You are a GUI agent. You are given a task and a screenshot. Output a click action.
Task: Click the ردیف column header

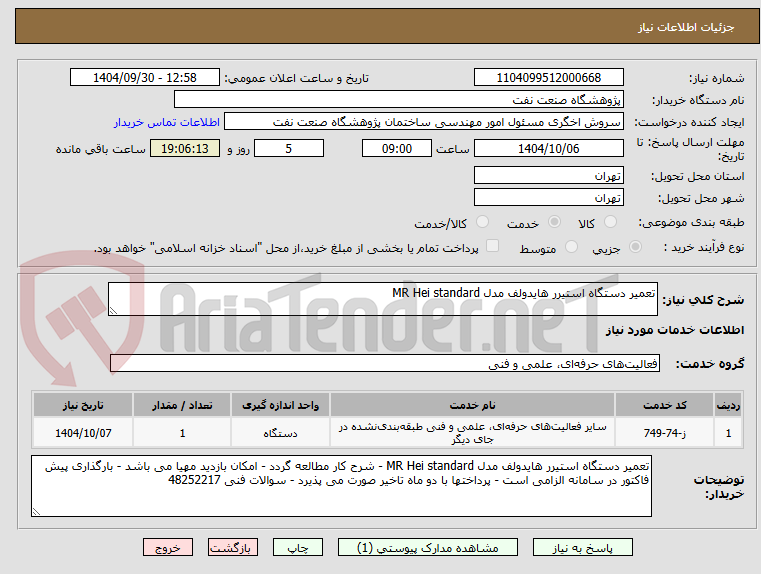[x=728, y=405]
